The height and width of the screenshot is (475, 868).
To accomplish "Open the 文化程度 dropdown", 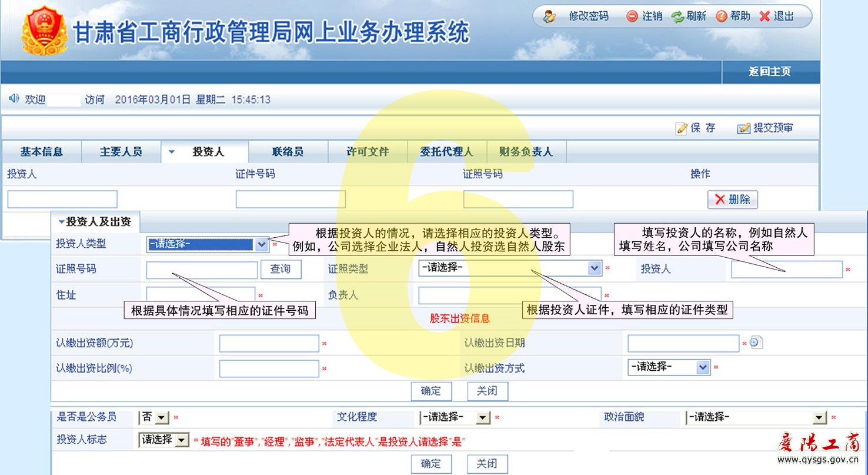I will (455, 417).
